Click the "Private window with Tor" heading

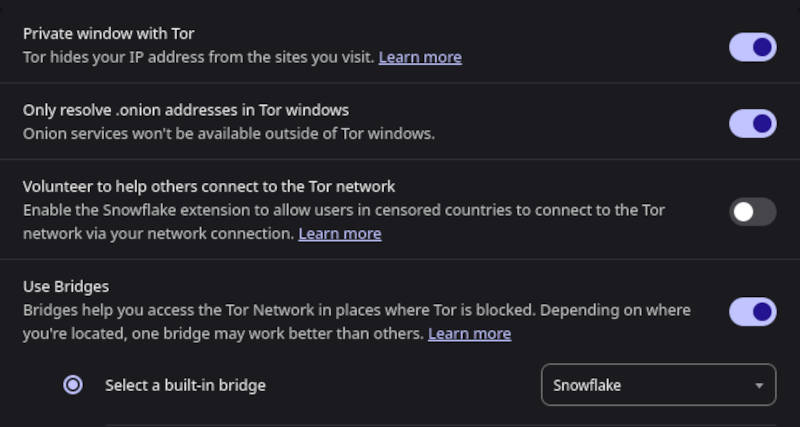[108, 33]
